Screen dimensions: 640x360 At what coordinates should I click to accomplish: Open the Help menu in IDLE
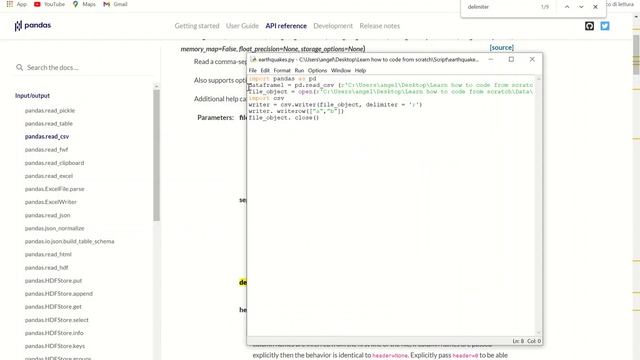coord(360,71)
